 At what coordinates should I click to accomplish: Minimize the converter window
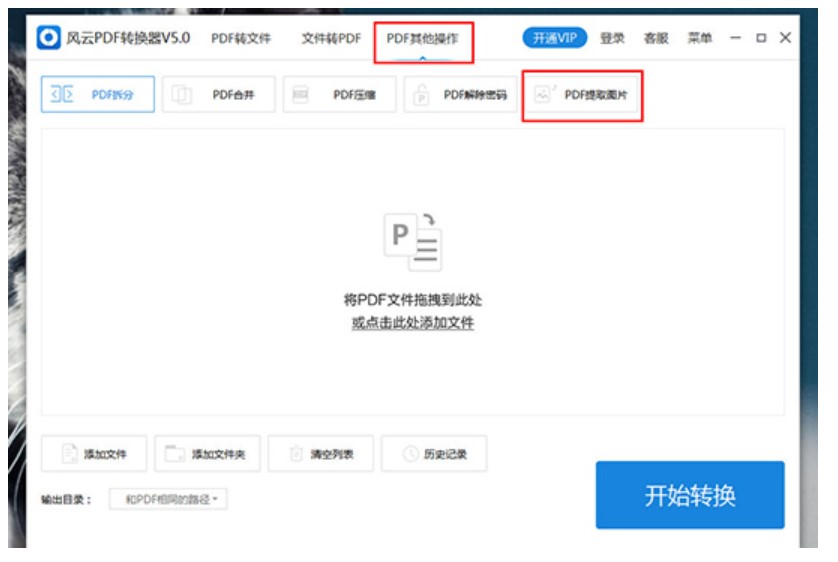735,37
